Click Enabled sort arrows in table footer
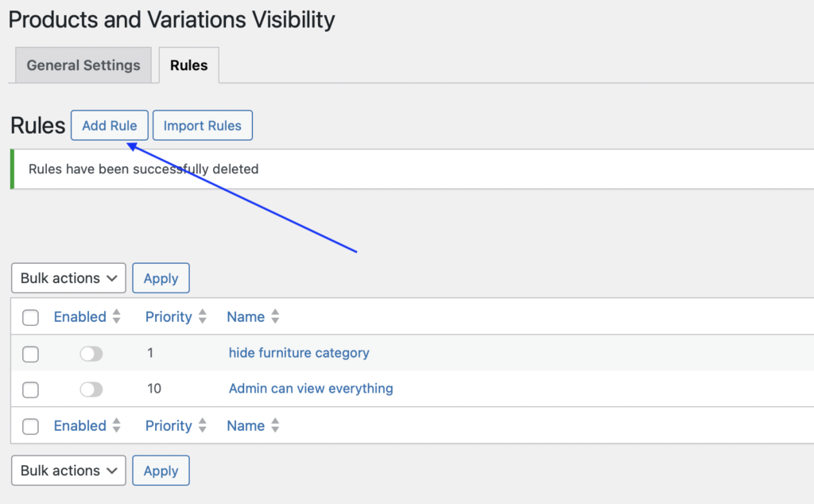 pos(116,425)
